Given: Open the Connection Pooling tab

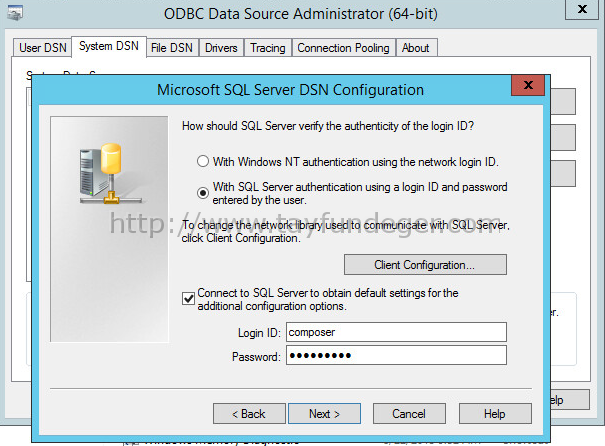Looking at the screenshot, I should tap(343, 48).
